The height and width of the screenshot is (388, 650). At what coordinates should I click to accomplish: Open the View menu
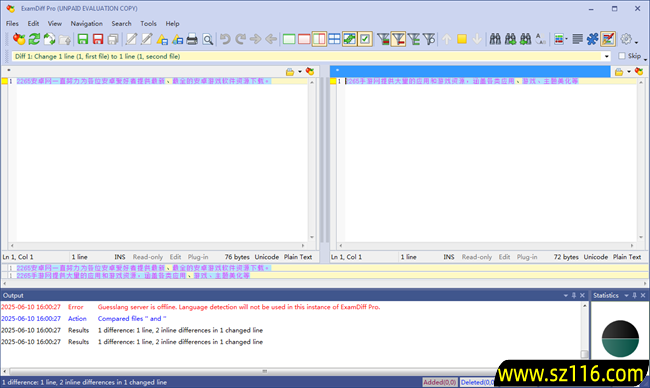click(x=55, y=24)
